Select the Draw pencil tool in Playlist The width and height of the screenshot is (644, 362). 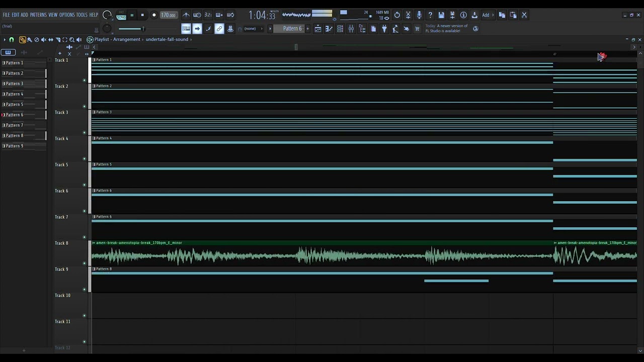pyautogui.click(x=22, y=40)
